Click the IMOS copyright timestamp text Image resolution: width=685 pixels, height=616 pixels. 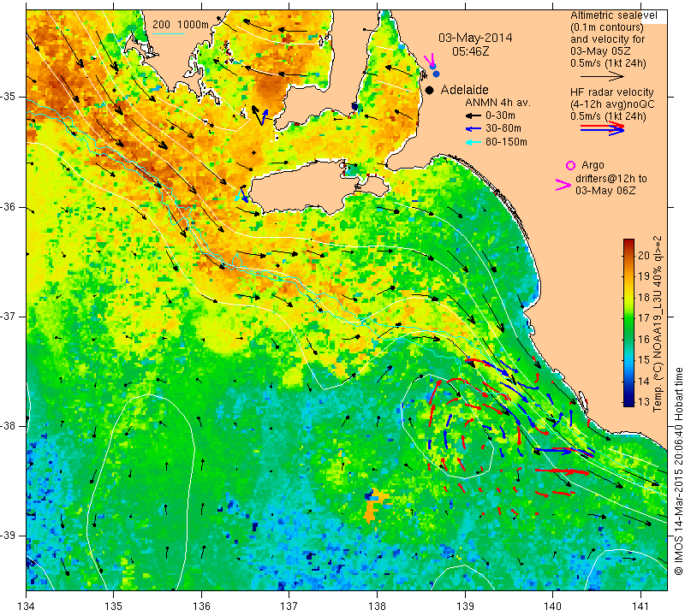678,471
